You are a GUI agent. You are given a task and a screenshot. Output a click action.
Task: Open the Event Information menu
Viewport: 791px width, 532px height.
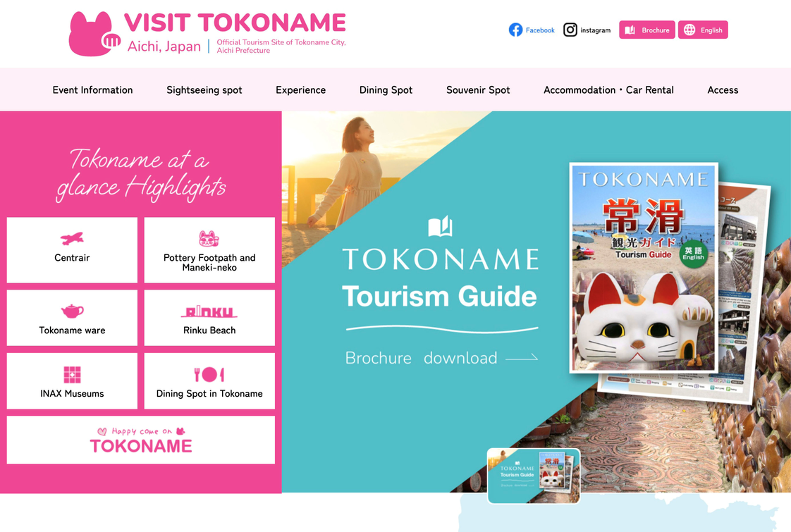[93, 89]
